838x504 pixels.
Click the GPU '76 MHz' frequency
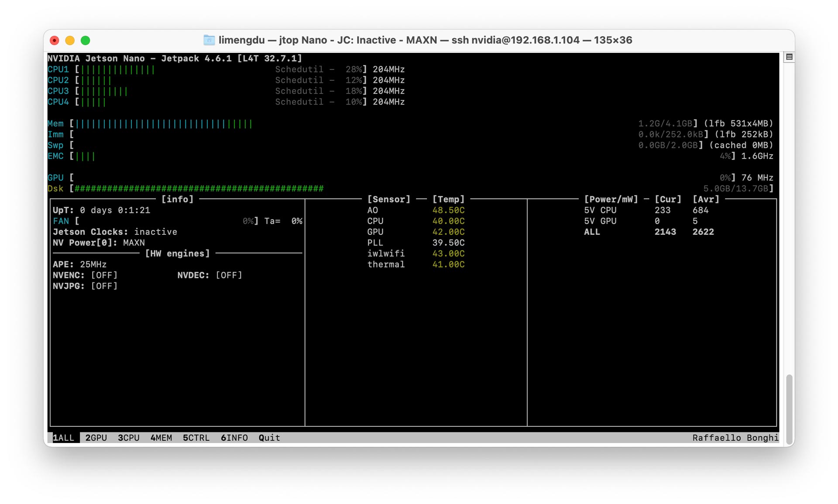[757, 178]
